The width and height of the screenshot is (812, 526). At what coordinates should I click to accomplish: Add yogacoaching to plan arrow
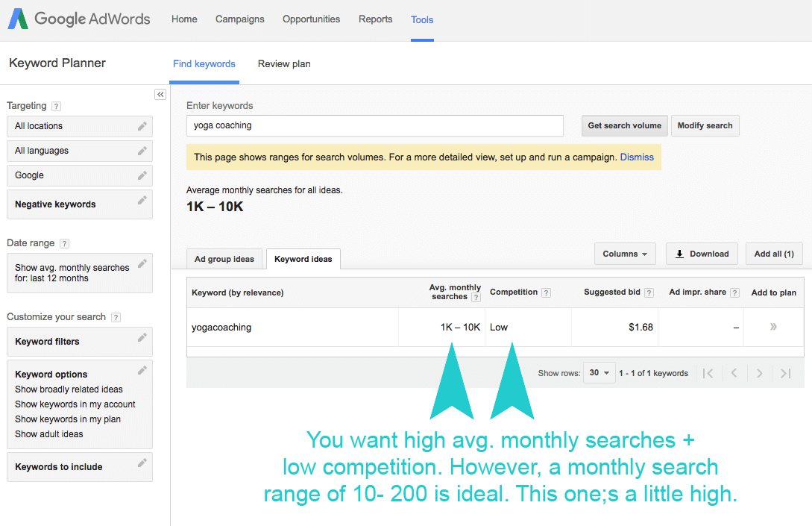point(773,327)
